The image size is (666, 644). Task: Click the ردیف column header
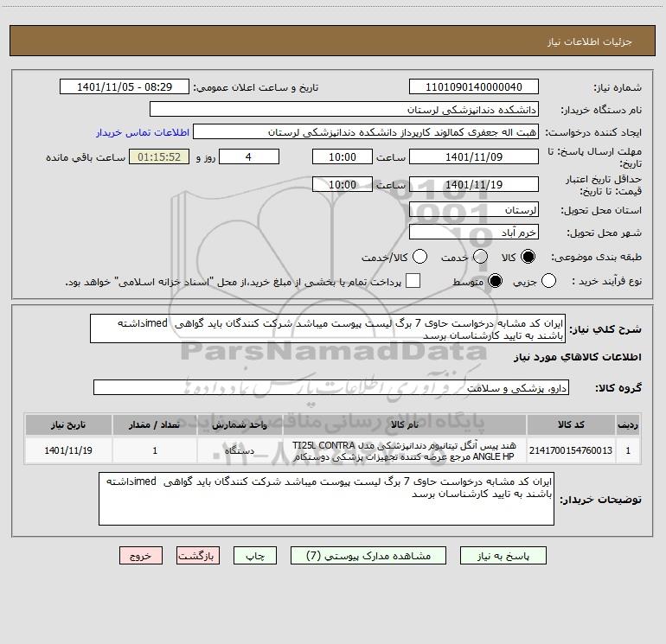628,424
